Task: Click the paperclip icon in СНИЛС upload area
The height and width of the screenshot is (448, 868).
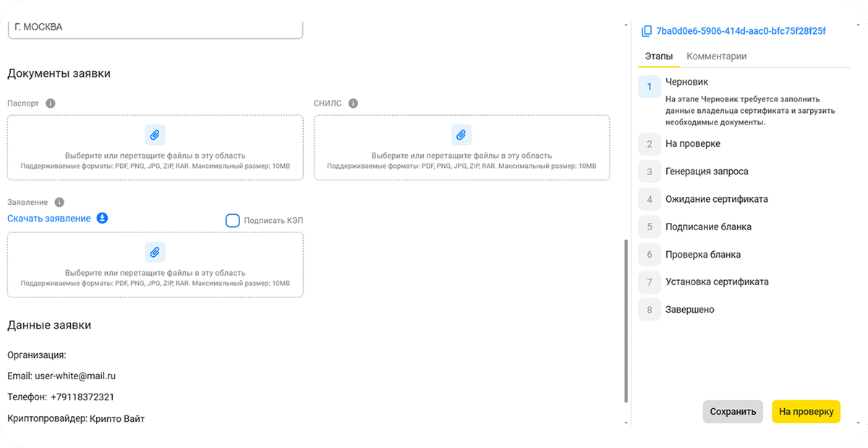Action: pos(461,135)
